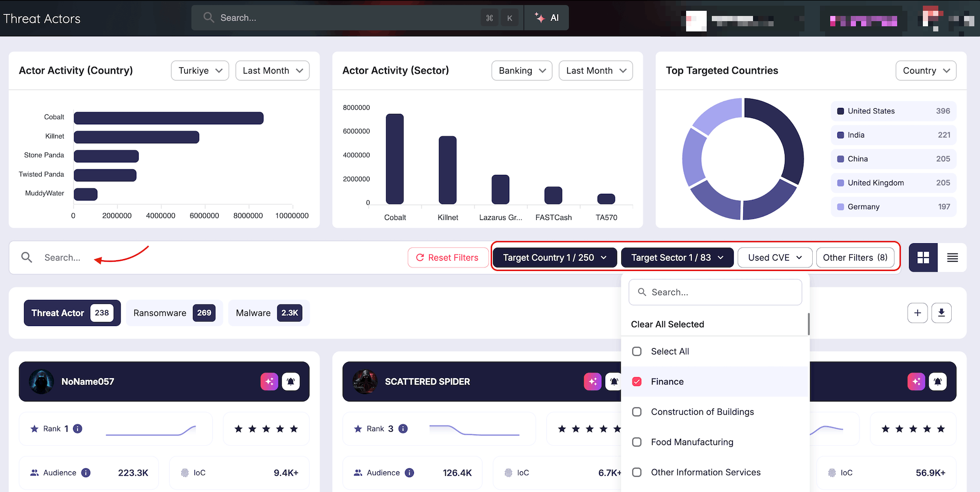The width and height of the screenshot is (980, 492).
Task: Click the filter bar search magnifier icon
Action: pyautogui.click(x=27, y=257)
